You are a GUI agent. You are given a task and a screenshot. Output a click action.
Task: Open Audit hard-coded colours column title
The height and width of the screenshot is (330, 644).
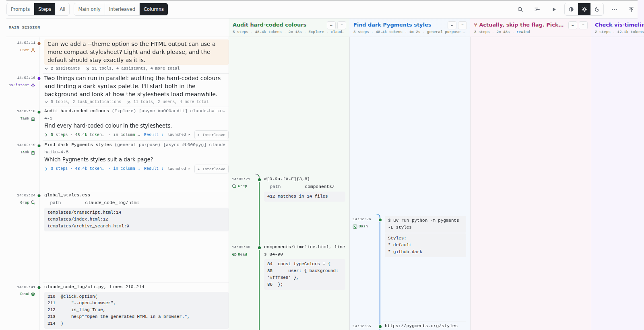269,25
